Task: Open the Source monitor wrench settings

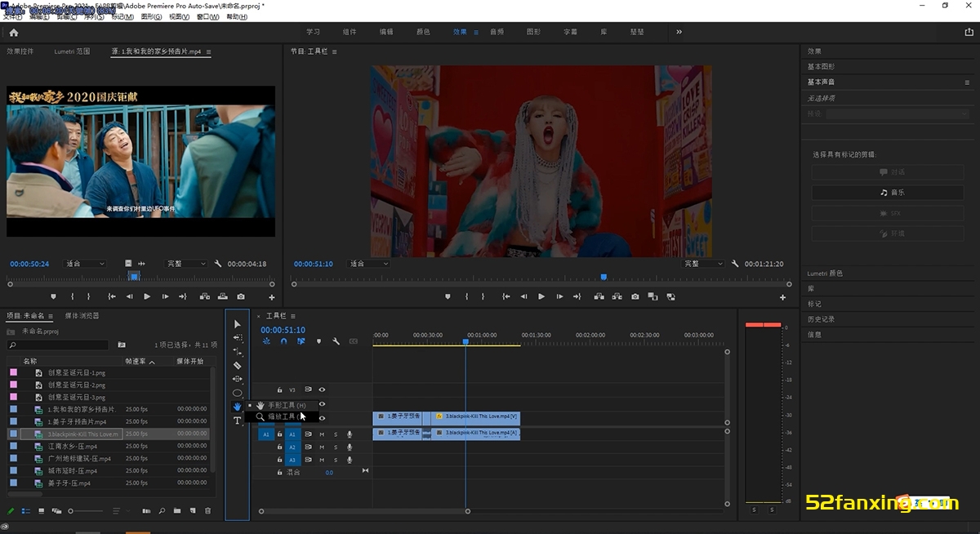Action: click(x=218, y=264)
